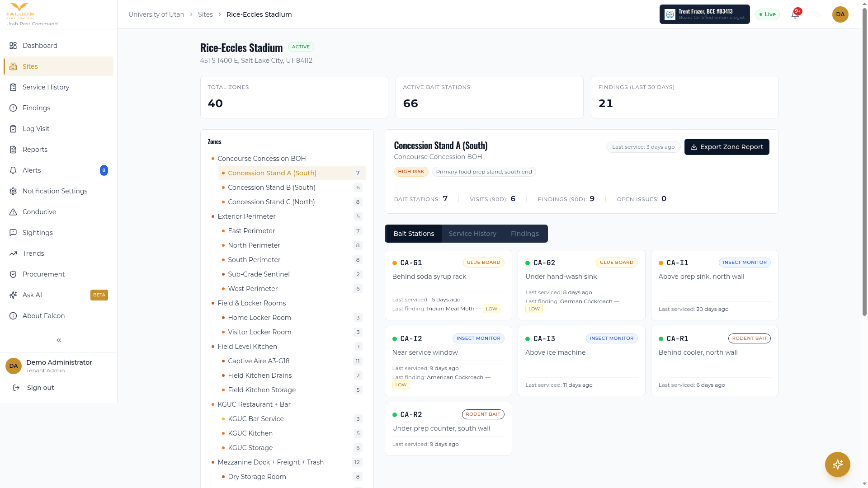This screenshot has height=488, width=868.
Task: Click the HIGH RISK tag
Action: (x=411, y=172)
